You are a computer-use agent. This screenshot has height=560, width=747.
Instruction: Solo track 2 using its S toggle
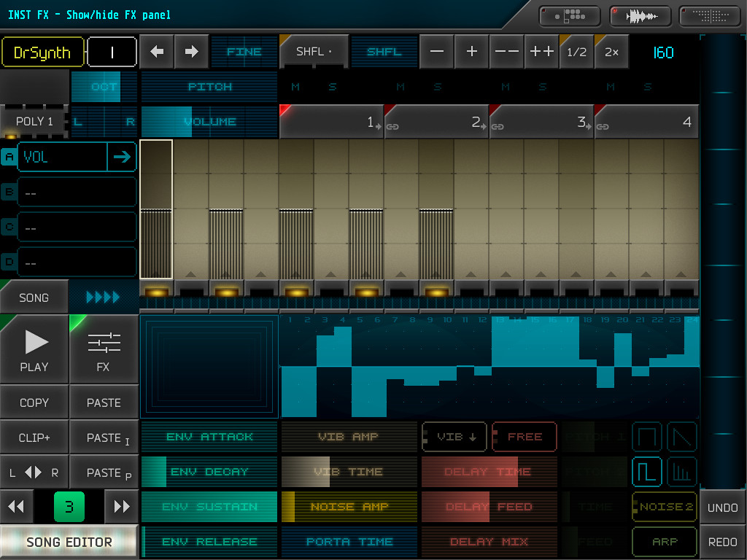[x=438, y=86]
